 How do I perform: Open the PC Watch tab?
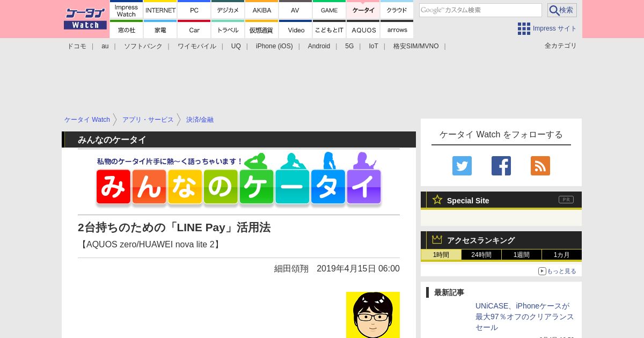194,10
